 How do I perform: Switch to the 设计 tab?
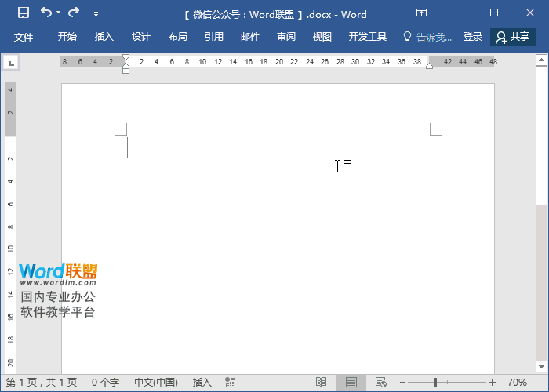click(141, 37)
